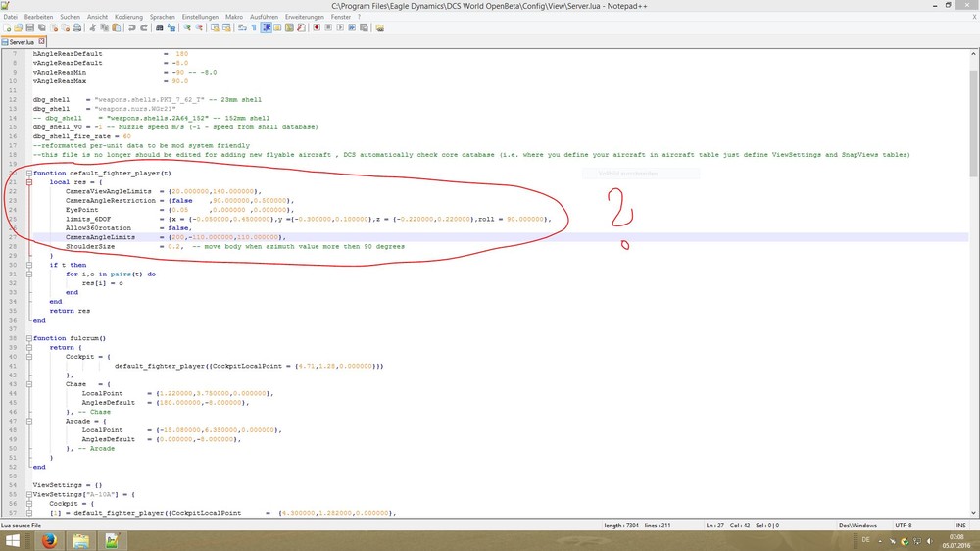Click UTF-8 encoding in status bar

904,526
